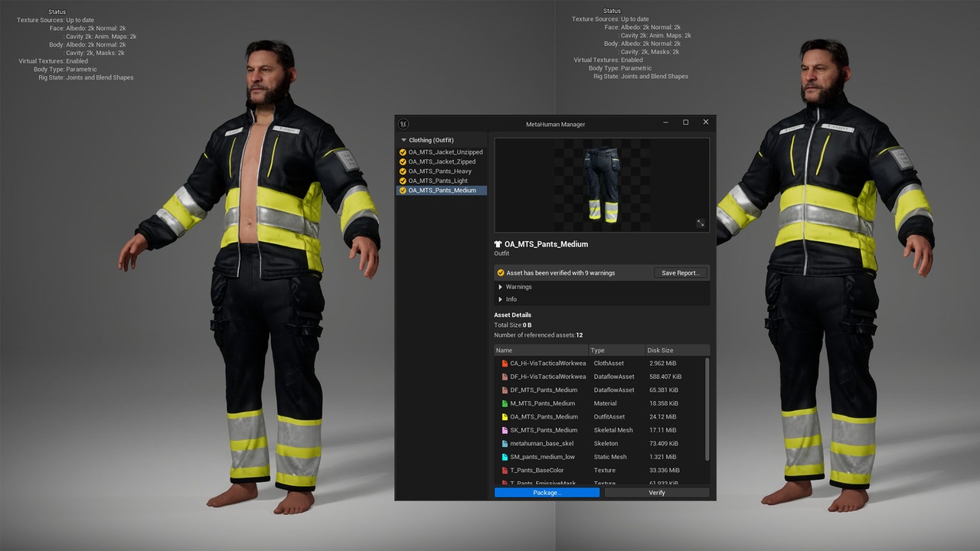Click the orange file icon for CA_Hi-VisTacticalWorkwea
The width and height of the screenshot is (980, 551).
[x=505, y=364]
